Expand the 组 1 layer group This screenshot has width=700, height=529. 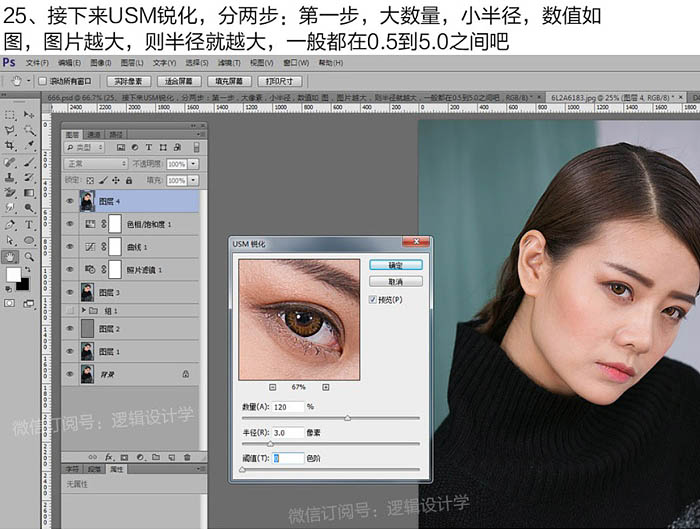(x=82, y=311)
